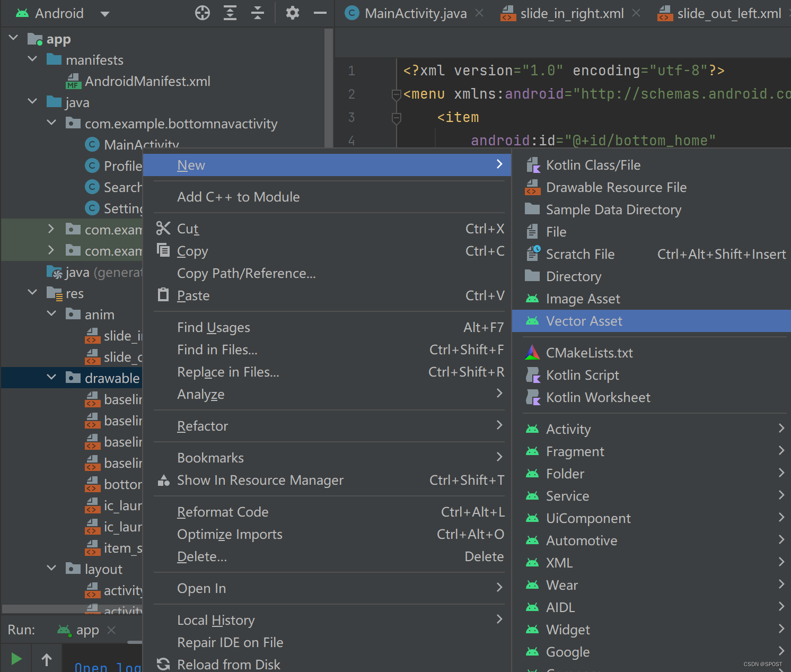Choose Delete... in context menu

[x=327, y=556]
